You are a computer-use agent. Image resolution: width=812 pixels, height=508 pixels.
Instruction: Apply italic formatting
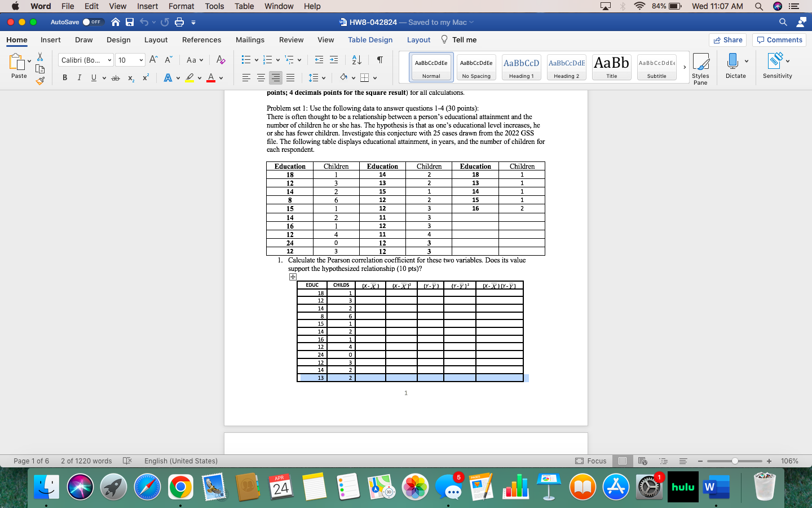[79, 77]
